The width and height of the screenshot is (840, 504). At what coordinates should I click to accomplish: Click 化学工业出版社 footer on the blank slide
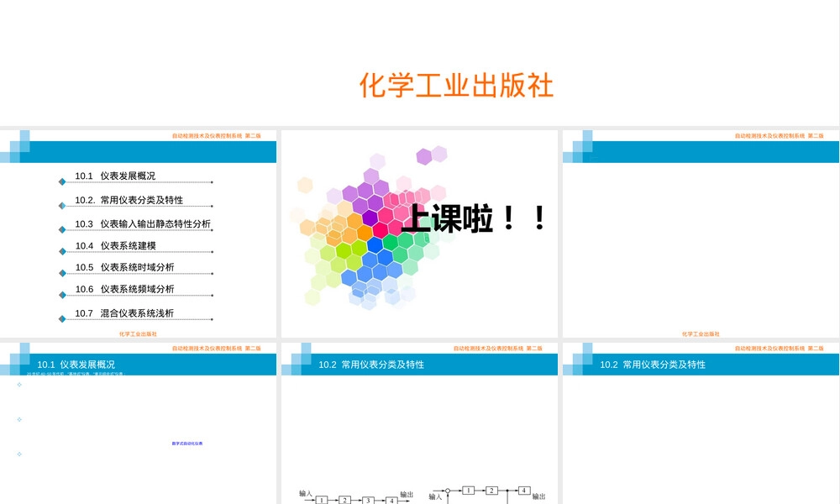(701, 333)
